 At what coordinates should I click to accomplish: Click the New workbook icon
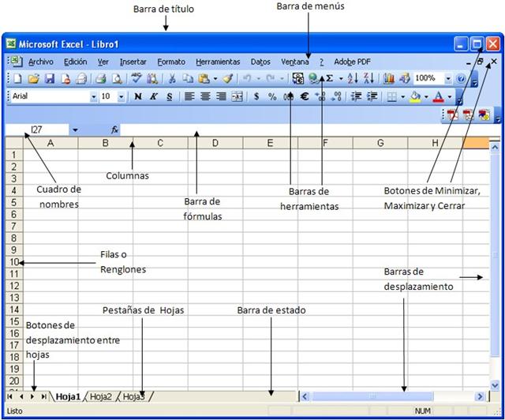point(17,78)
